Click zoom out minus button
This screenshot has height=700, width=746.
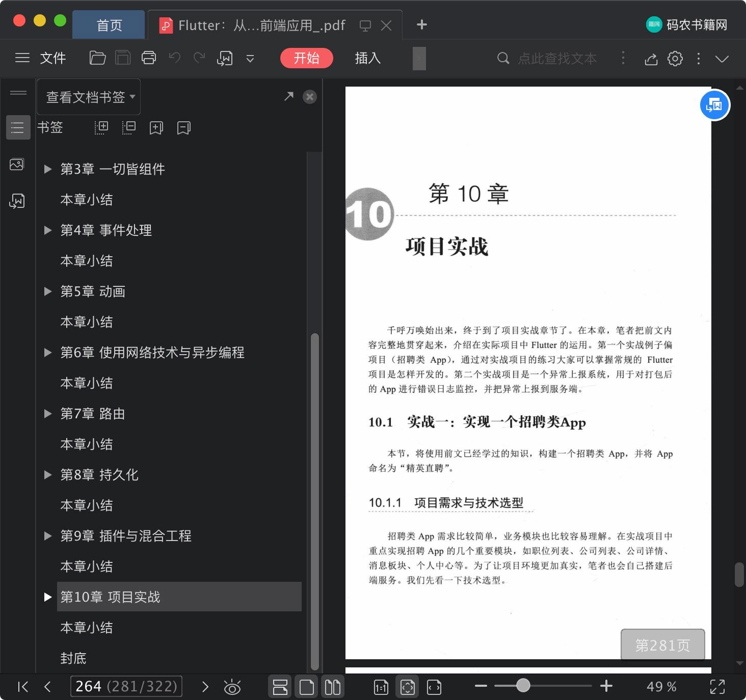(x=481, y=686)
